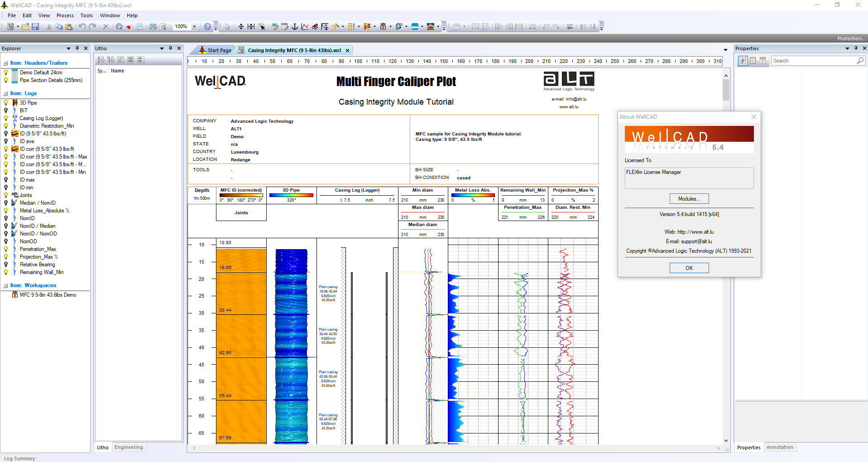Switch to the Annotation tab
868x462 pixels.
[780, 447]
